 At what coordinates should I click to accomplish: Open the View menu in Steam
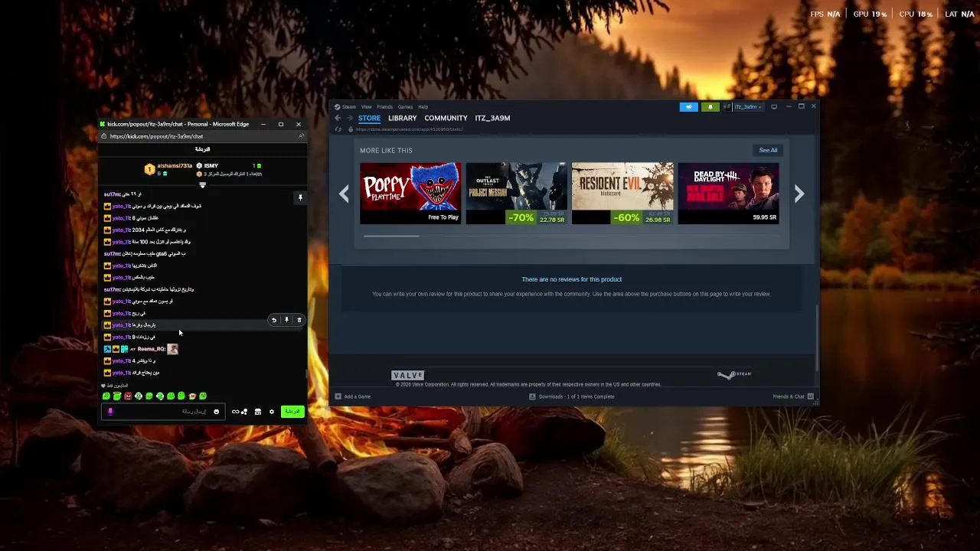click(x=366, y=106)
